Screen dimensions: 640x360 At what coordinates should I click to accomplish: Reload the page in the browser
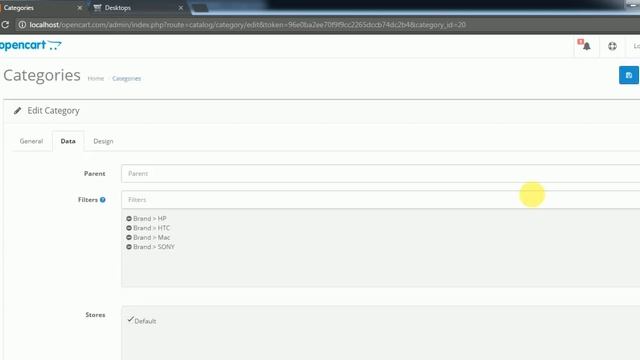[x=5, y=24]
